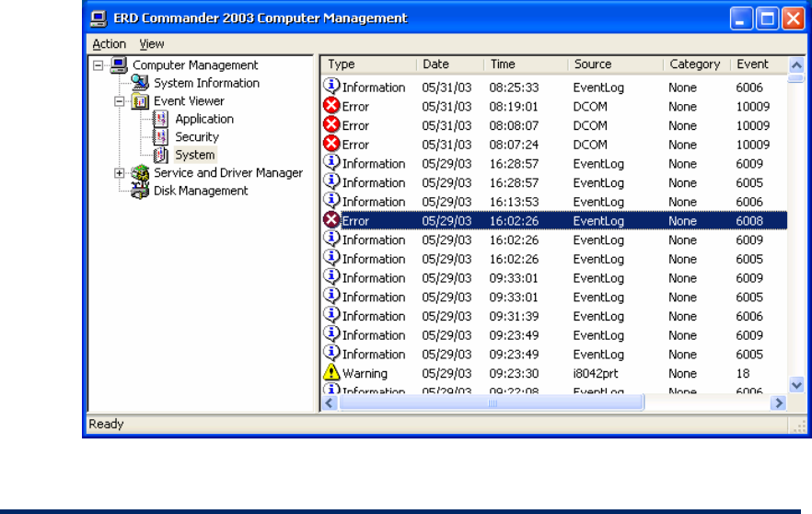Image resolution: width=812 pixels, height=514 pixels.
Task: Click the title bar computer icon
Action: [99, 18]
